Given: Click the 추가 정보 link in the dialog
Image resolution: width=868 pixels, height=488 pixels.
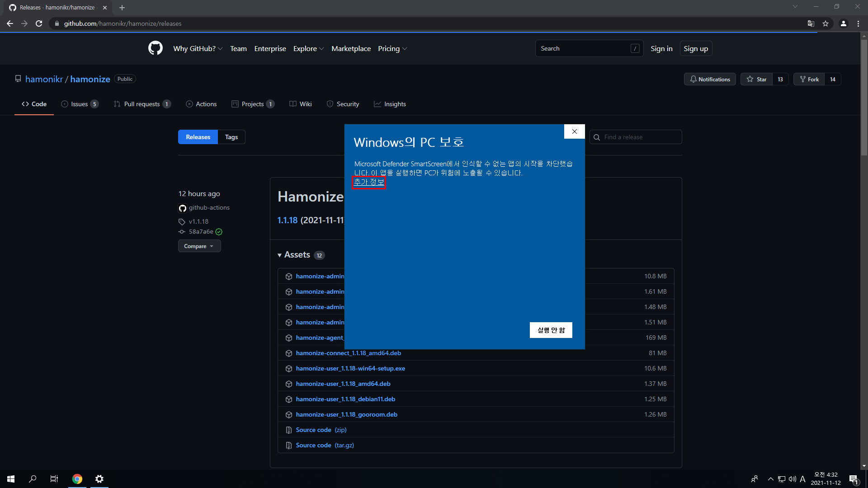Looking at the screenshot, I should (x=369, y=182).
